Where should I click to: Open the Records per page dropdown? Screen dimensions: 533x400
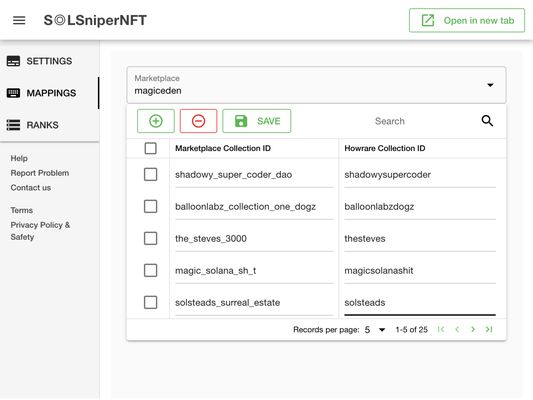(375, 329)
